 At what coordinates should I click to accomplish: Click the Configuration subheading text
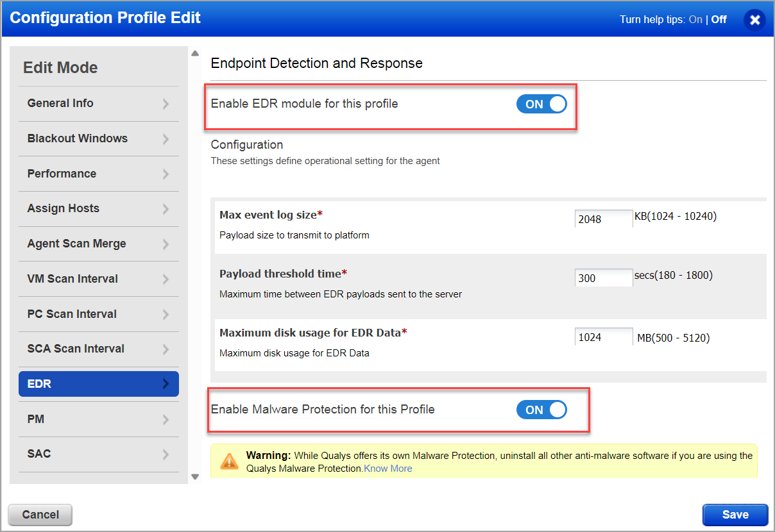[247, 145]
